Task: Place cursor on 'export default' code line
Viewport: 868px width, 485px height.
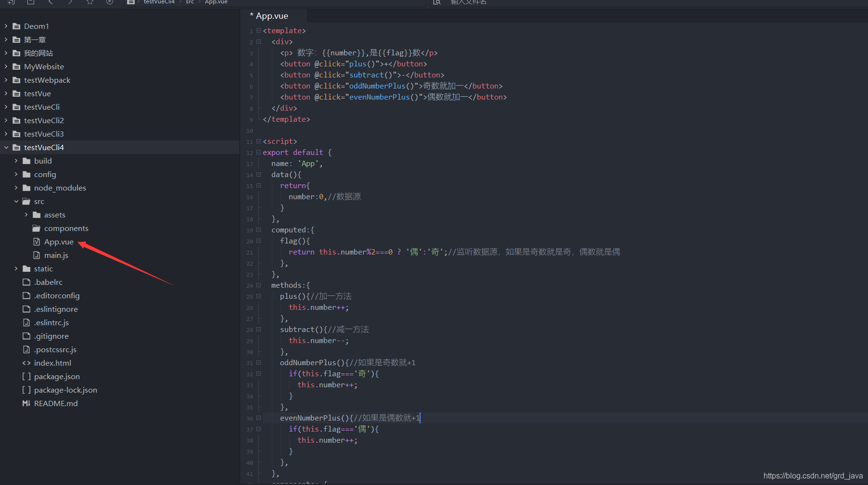Action: pos(297,152)
